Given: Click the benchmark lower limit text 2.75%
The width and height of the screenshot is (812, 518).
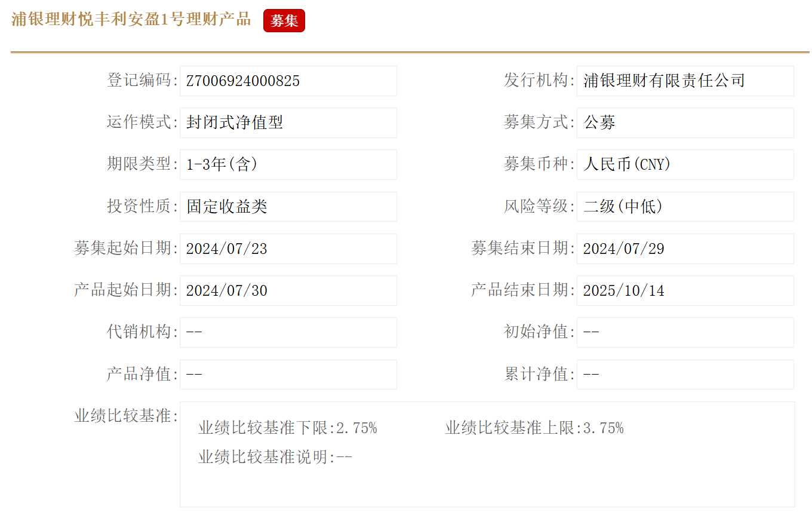Looking at the screenshot, I should click(x=356, y=428).
